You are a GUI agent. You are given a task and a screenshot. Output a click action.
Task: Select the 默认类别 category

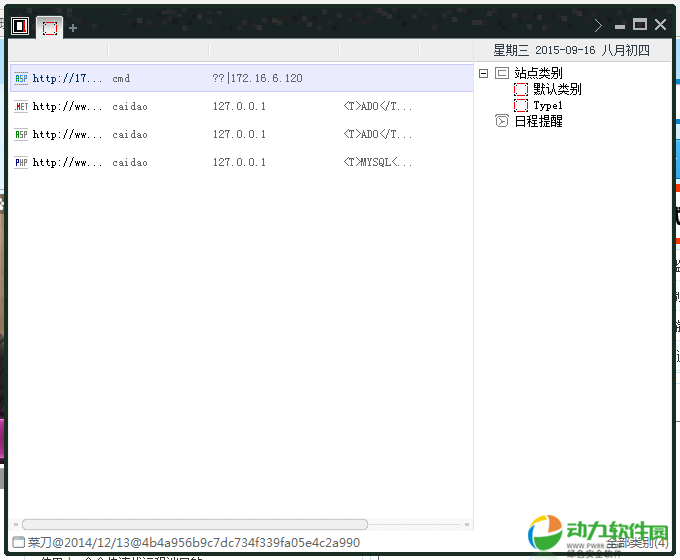click(x=557, y=89)
